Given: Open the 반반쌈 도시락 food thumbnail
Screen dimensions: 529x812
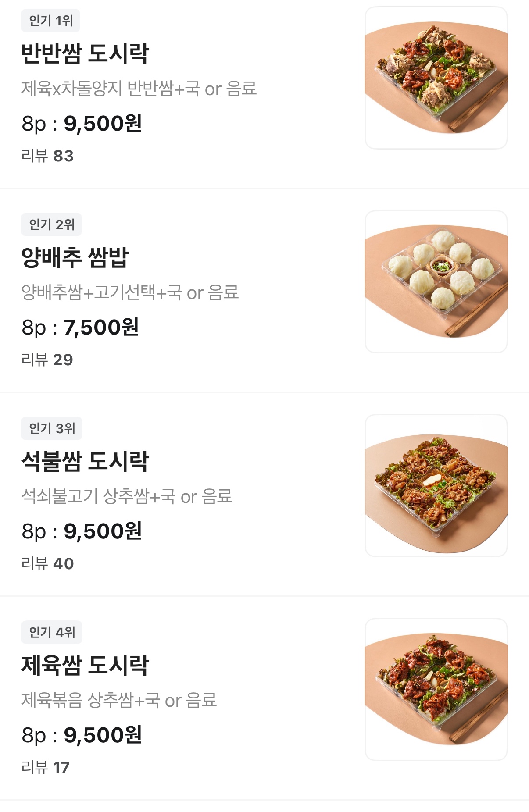Looking at the screenshot, I should (x=436, y=78).
